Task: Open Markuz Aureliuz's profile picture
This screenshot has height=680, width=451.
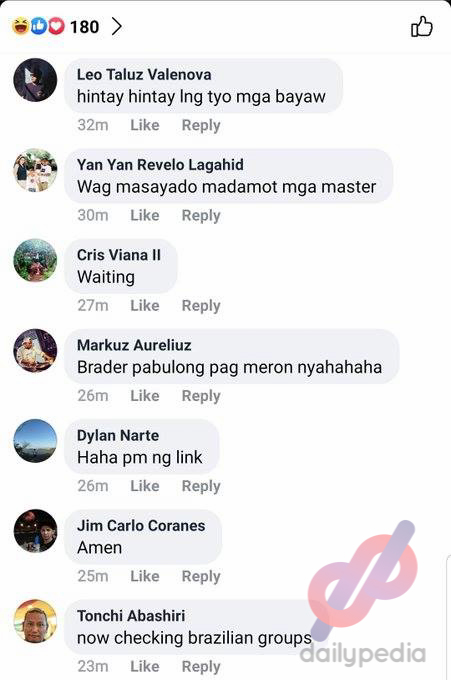Action: pos(35,350)
